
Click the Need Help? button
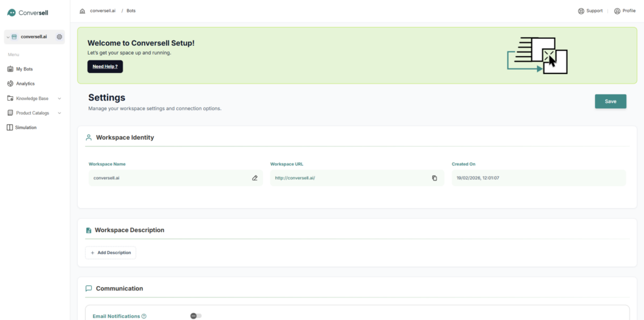(105, 66)
